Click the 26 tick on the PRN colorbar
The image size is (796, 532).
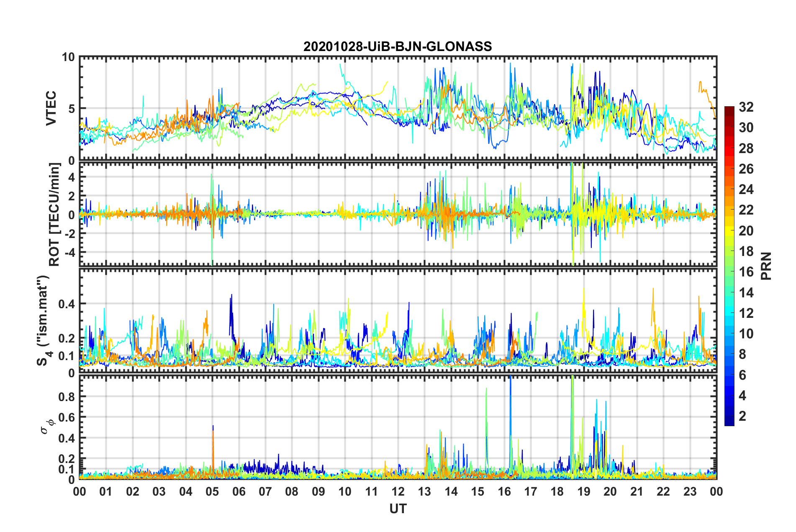746,169
